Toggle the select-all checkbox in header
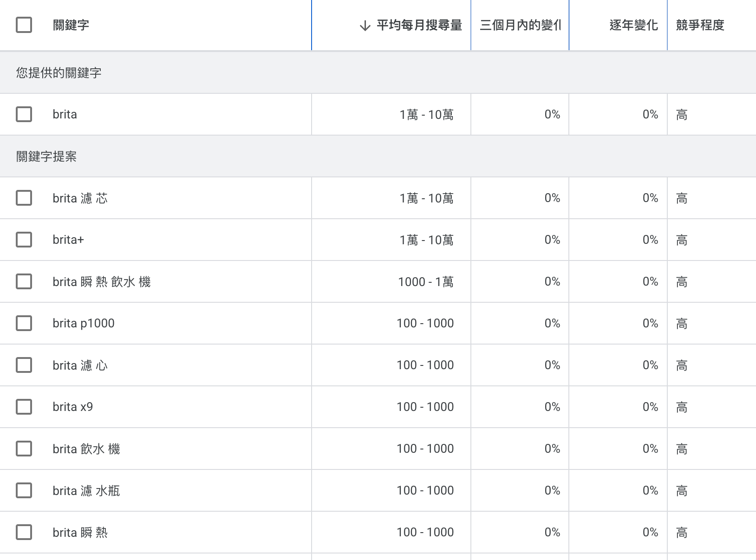The width and height of the screenshot is (756, 560). pos(24,25)
